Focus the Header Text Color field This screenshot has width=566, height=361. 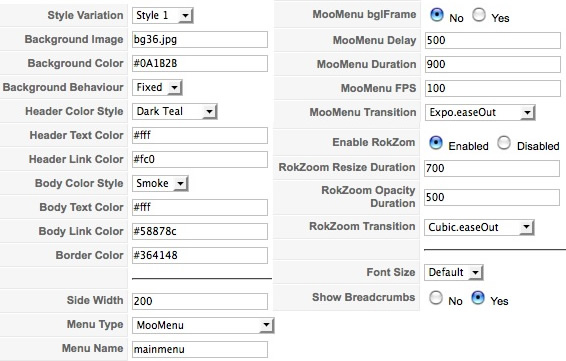tap(200, 135)
